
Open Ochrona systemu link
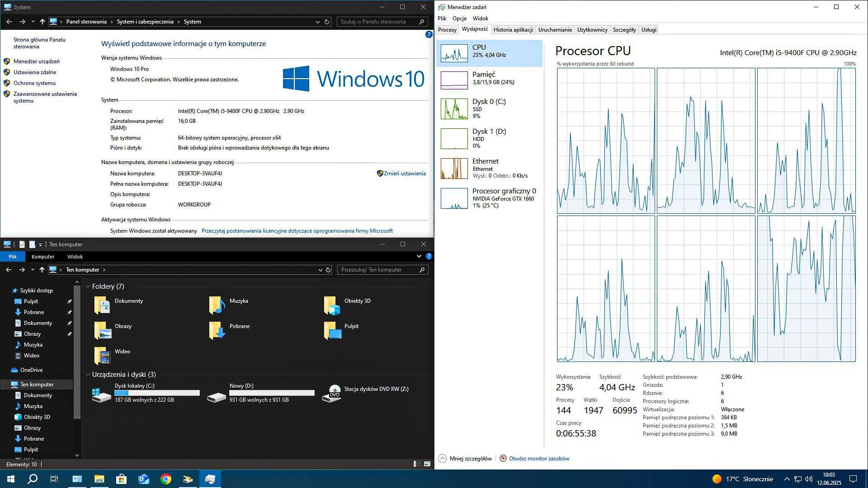(34, 83)
